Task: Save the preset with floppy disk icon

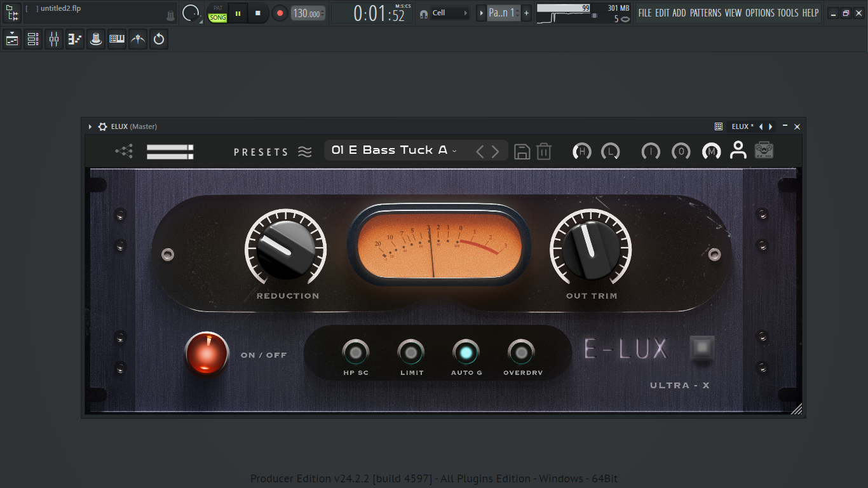Action: click(x=522, y=151)
